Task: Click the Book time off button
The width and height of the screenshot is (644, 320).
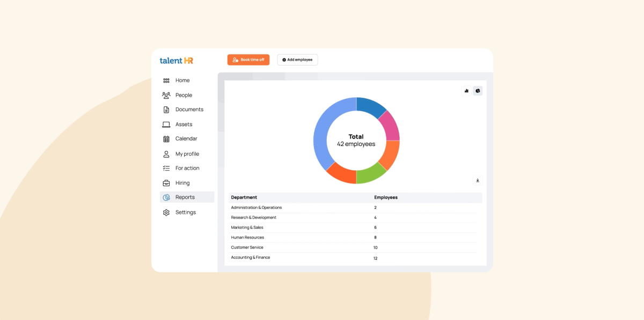Action: (x=248, y=60)
